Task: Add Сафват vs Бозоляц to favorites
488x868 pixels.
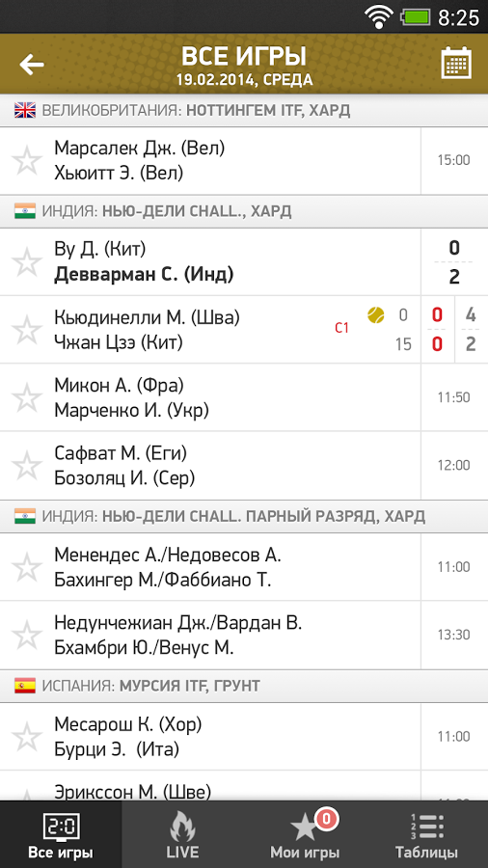Action: click(x=27, y=466)
